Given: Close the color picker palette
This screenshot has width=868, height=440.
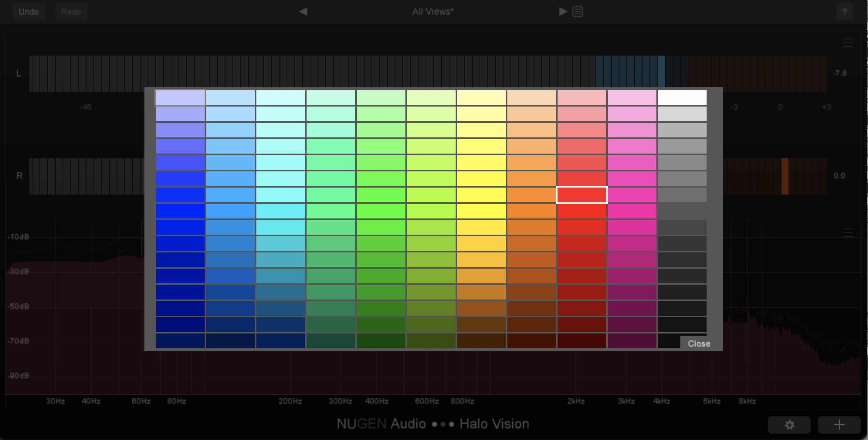Looking at the screenshot, I should click(698, 344).
